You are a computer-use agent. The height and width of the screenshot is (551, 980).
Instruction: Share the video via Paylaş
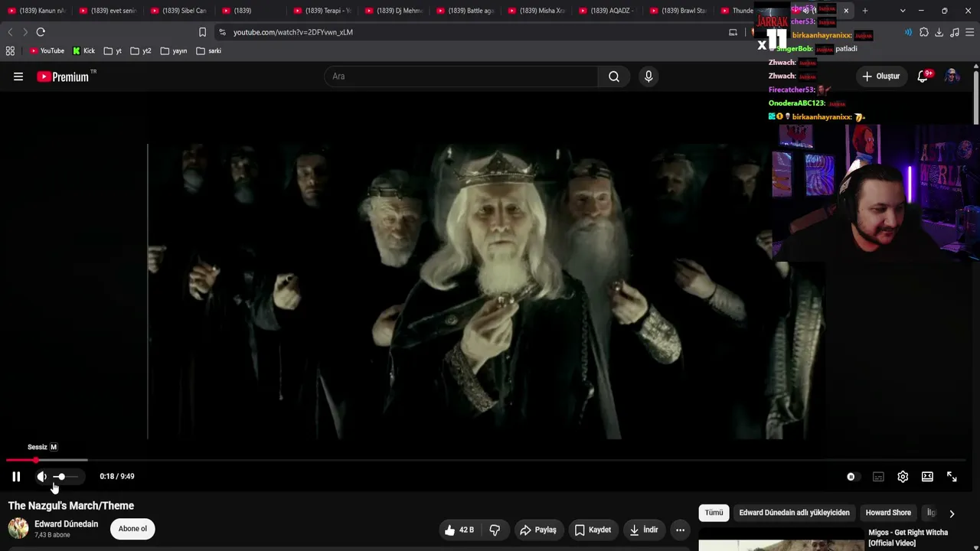(537, 530)
